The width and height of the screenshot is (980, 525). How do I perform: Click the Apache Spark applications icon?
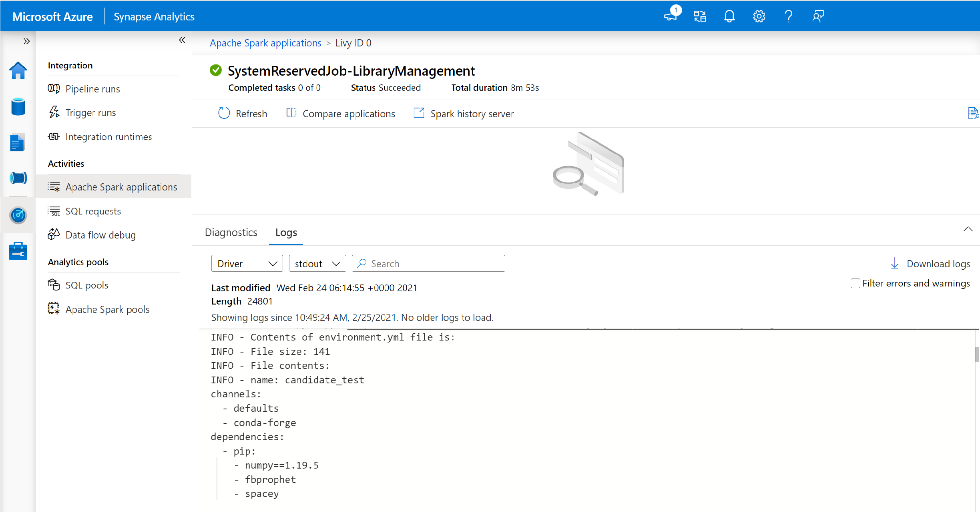pyautogui.click(x=54, y=186)
